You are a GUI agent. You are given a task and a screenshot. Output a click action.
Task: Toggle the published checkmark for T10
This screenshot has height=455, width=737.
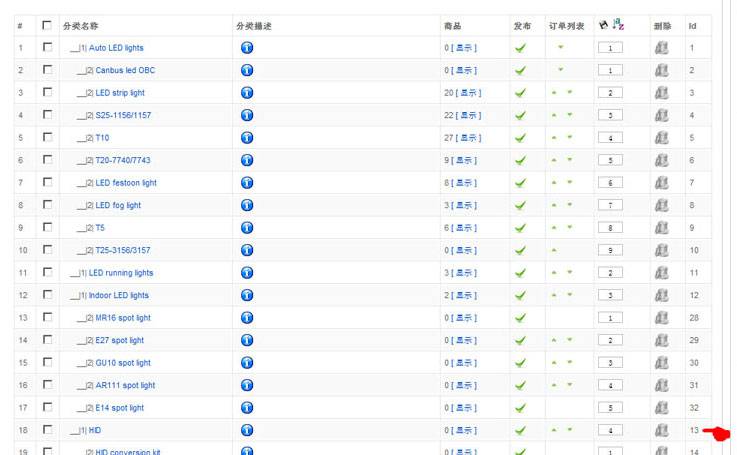[520, 138]
